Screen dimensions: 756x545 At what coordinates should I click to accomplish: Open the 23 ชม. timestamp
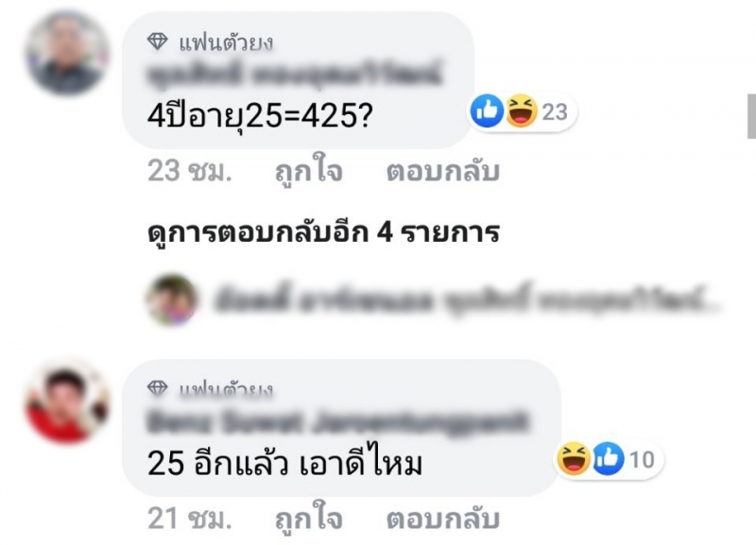pos(190,171)
